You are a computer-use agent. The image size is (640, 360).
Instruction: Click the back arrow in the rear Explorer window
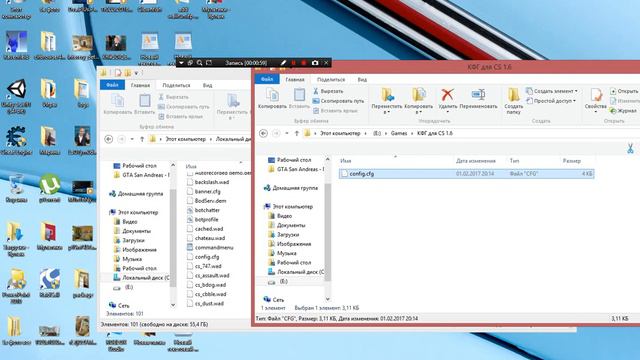(x=109, y=139)
